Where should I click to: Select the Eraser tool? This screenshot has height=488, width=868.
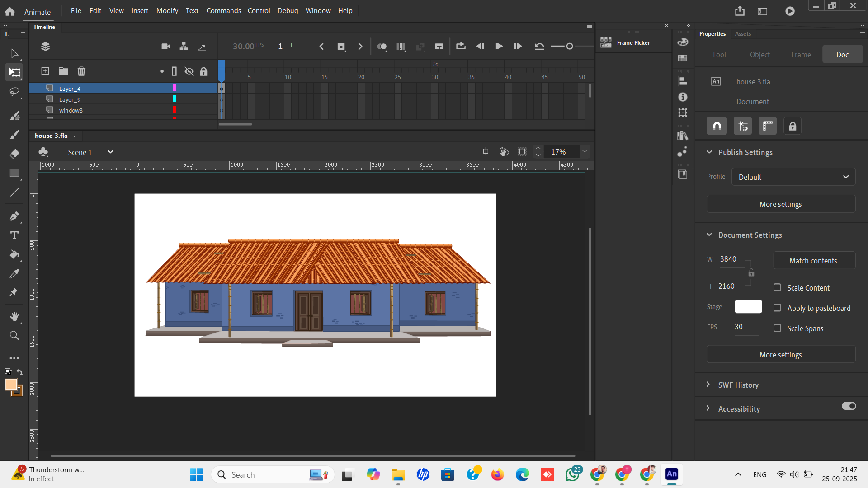(14, 154)
